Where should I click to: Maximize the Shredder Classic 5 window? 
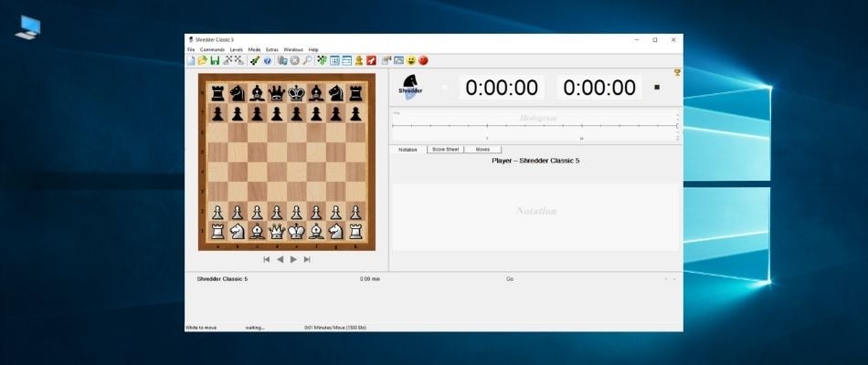(x=655, y=40)
